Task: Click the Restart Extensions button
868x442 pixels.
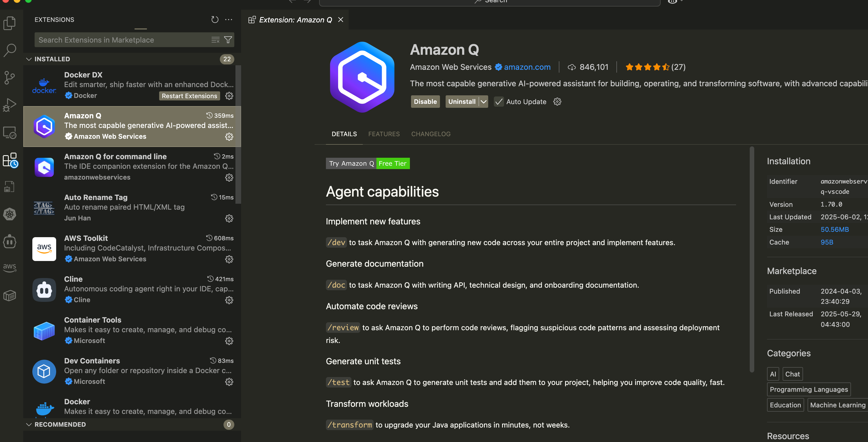Action: tap(189, 96)
